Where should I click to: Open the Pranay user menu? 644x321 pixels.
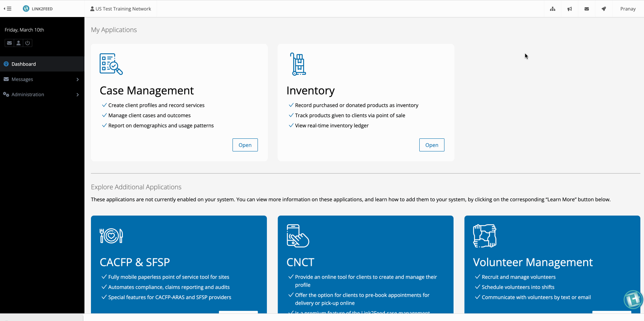pos(628,9)
